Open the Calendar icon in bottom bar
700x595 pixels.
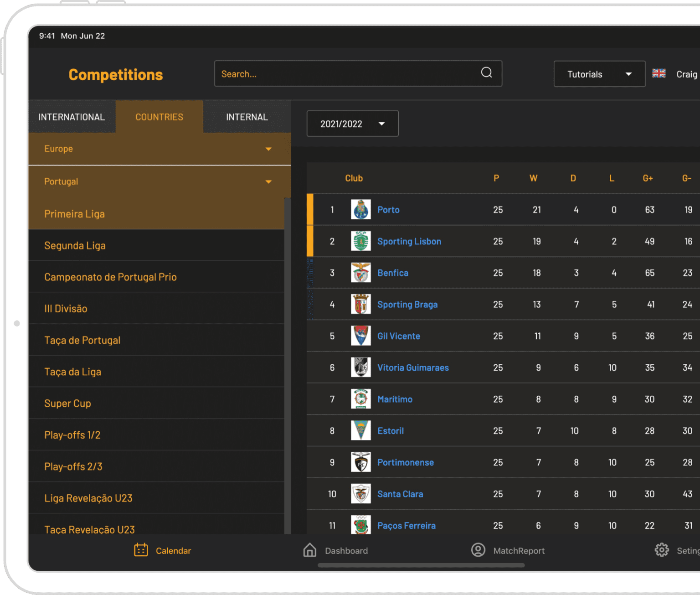(141, 550)
